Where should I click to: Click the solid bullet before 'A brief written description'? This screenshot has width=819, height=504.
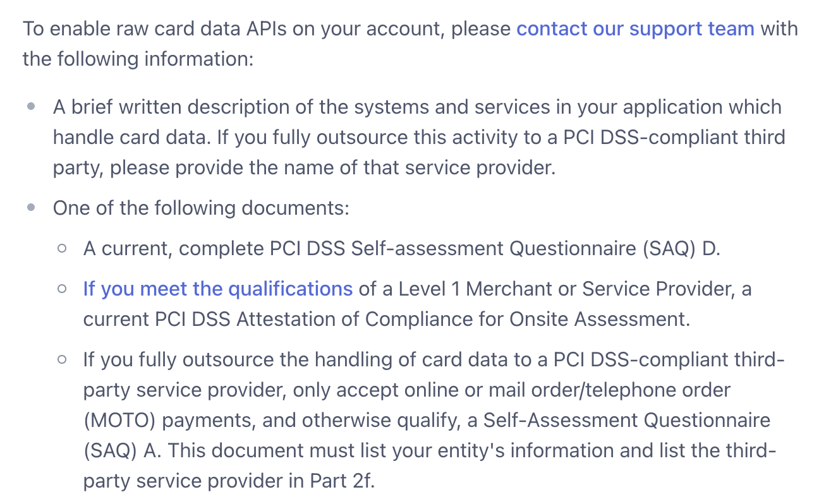coord(31,107)
